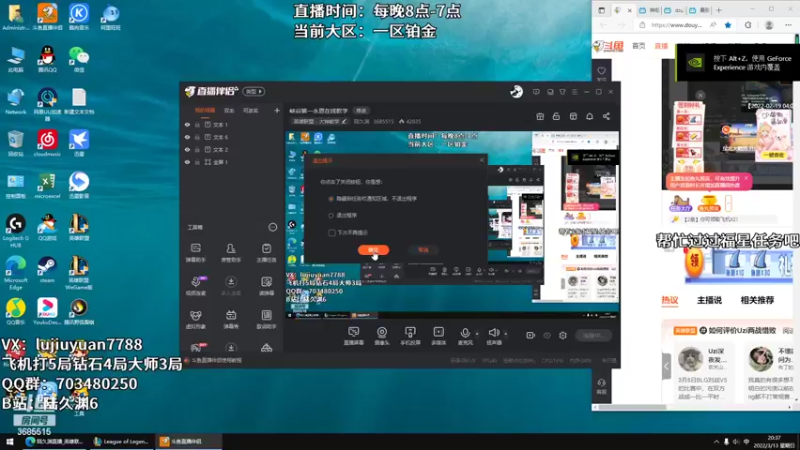Select the minimize-to-tray radio option in the exit dialog

click(x=331, y=198)
